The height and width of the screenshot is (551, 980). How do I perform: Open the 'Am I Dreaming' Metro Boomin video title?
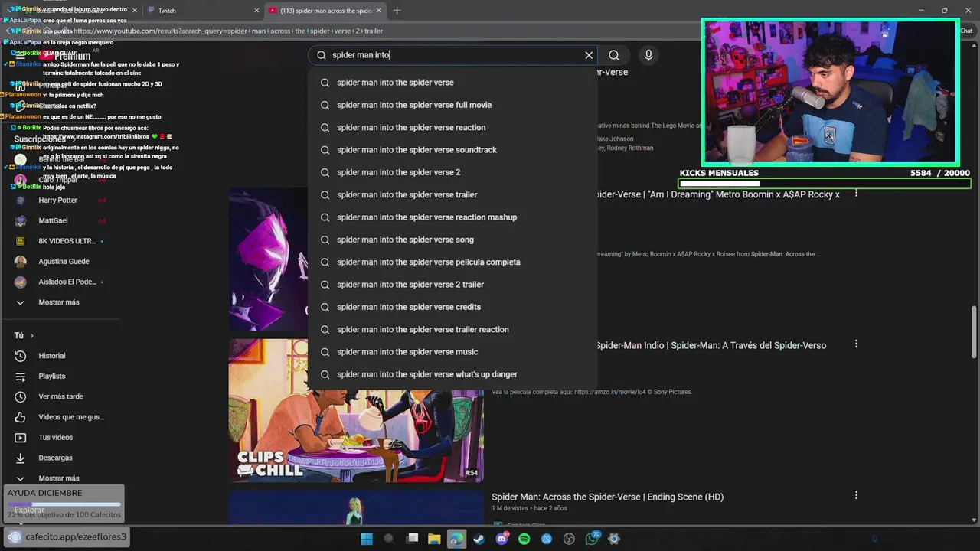click(718, 194)
